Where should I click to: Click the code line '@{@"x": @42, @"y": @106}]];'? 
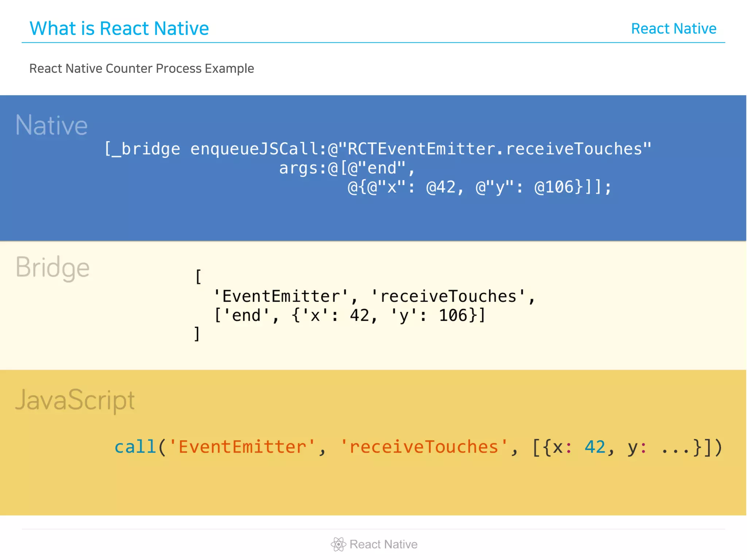(480, 187)
